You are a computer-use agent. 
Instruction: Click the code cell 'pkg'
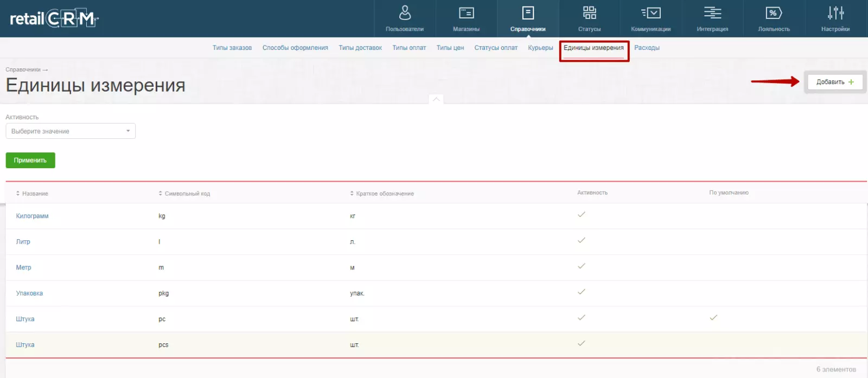point(163,293)
